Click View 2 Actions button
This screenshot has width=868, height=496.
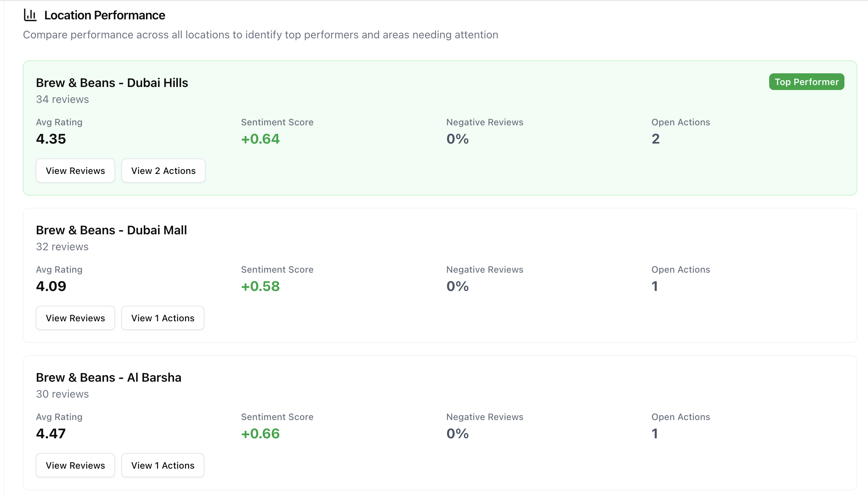pos(163,171)
